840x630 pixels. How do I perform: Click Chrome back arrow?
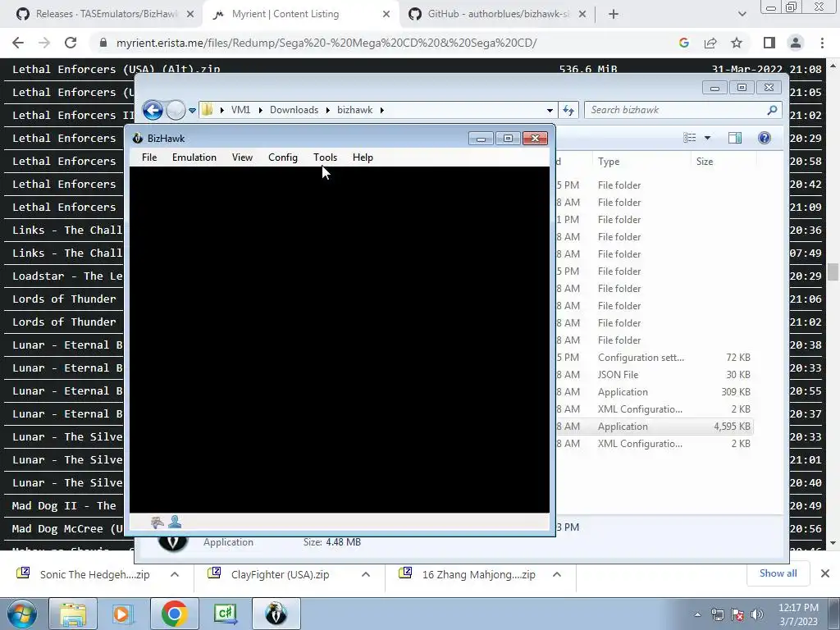click(18, 43)
